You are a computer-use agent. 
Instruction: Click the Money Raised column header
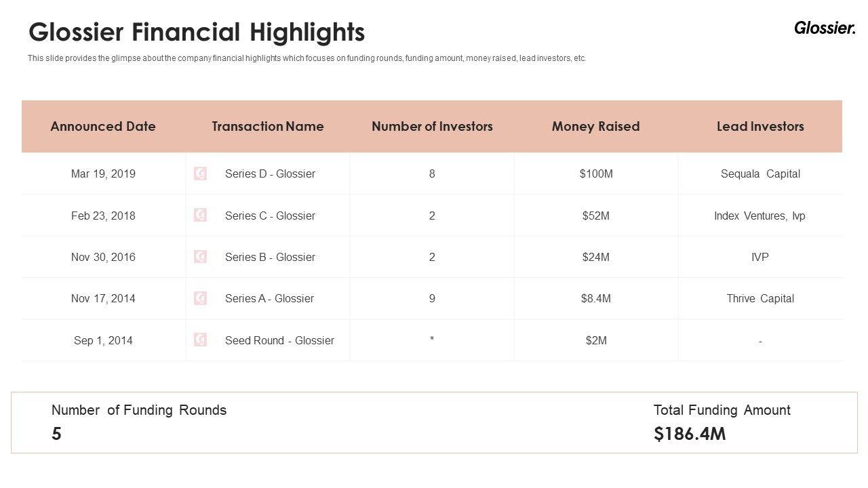click(x=595, y=127)
